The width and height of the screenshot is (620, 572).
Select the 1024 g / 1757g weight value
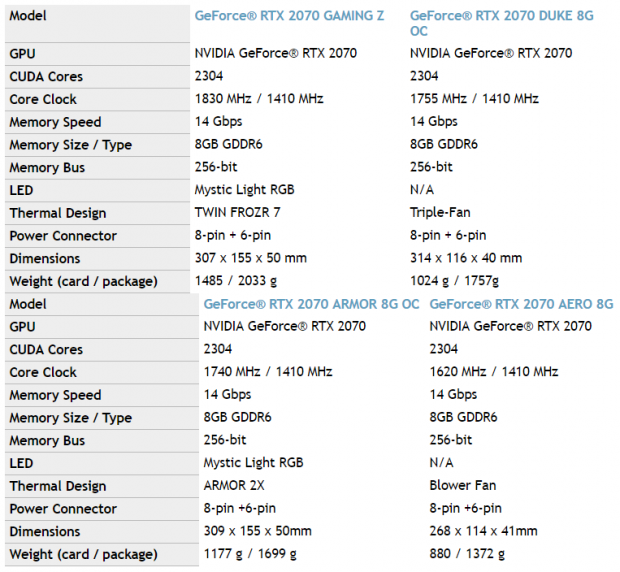(x=454, y=281)
